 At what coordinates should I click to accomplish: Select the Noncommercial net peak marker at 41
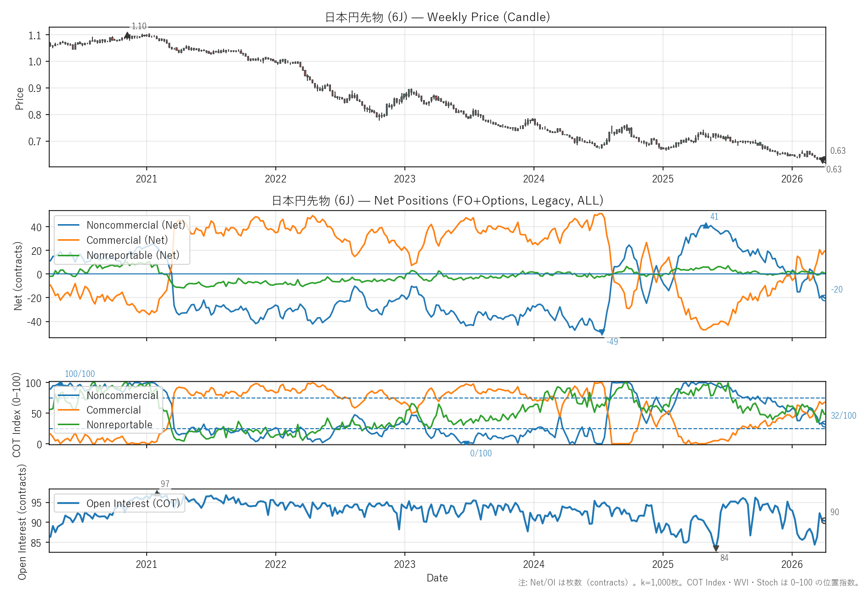(x=706, y=226)
